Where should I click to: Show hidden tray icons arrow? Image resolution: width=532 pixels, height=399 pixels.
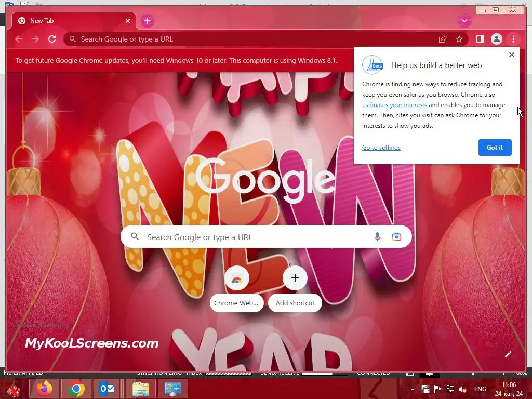click(413, 389)
